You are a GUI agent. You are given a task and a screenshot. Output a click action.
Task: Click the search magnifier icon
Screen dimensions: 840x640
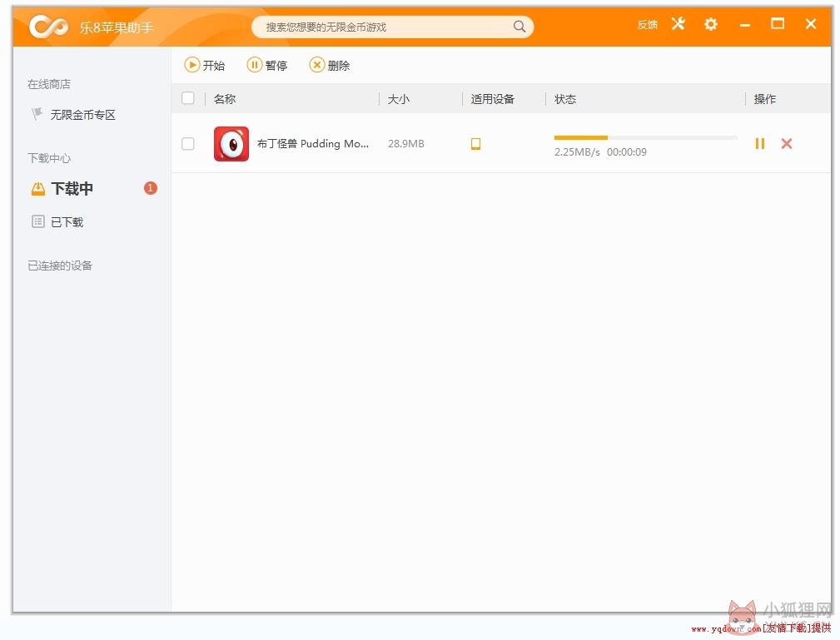(519, 27)
